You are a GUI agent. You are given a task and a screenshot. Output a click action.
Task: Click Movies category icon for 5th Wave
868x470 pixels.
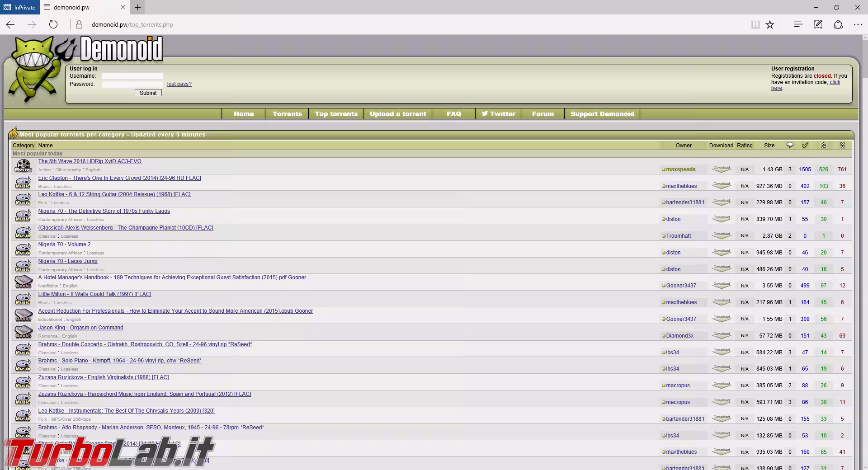23,166
